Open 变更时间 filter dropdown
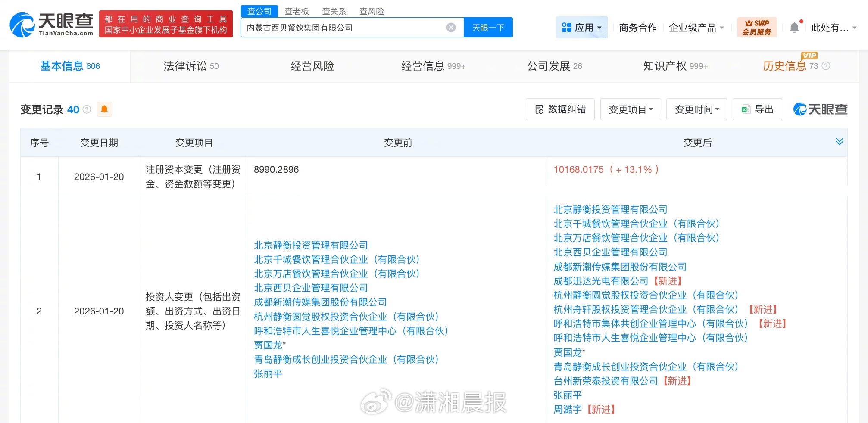This screenshot has height=423, width=868. tap(696, 109)
